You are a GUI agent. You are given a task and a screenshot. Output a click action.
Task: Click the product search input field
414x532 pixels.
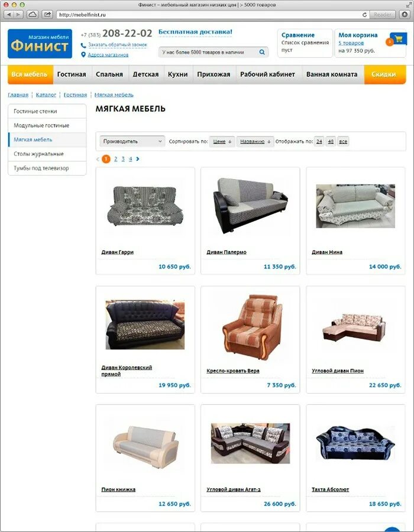[x=208, y=52]
